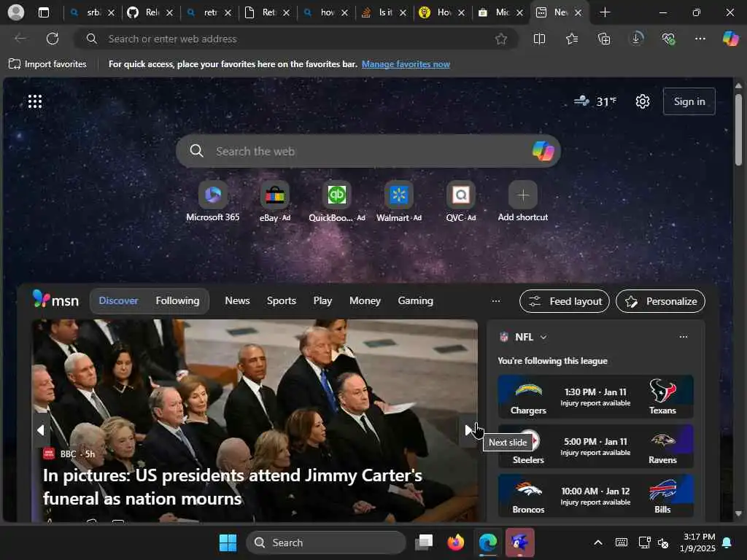
Task: Open Steelers vs Ravens game card
Action: (595, 446)
